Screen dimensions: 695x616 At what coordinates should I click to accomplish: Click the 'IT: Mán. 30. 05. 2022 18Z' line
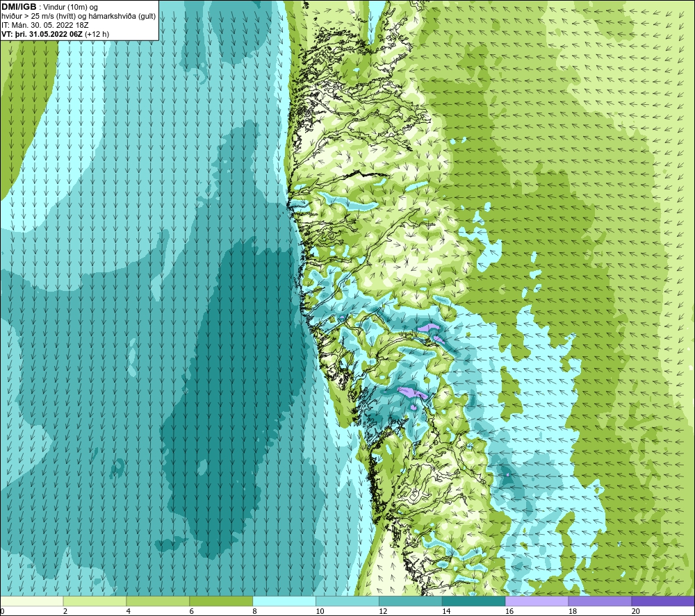[44, 25]
